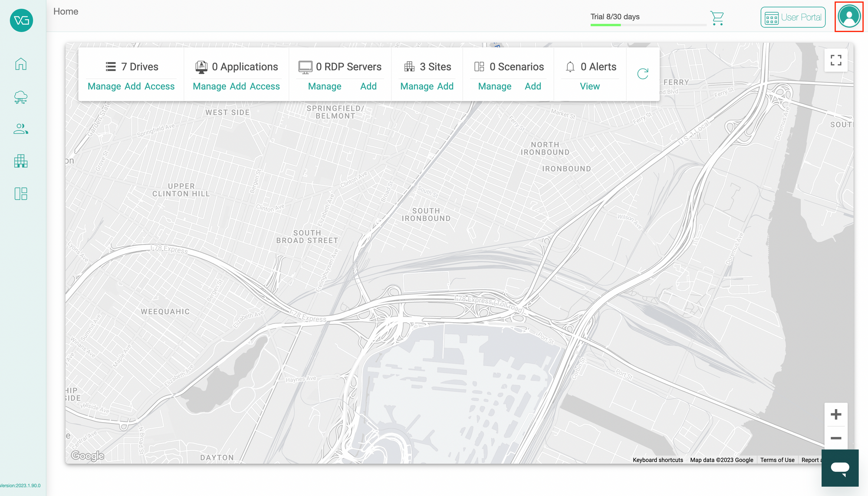Click the DAYTON map label
868x496 pixels.
(x=217, y=458)
